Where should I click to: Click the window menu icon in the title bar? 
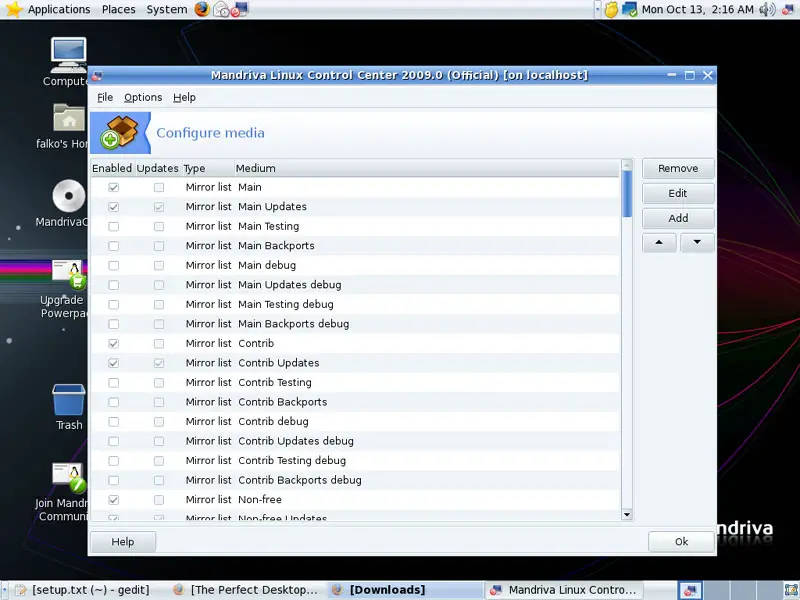coord(97,76)
